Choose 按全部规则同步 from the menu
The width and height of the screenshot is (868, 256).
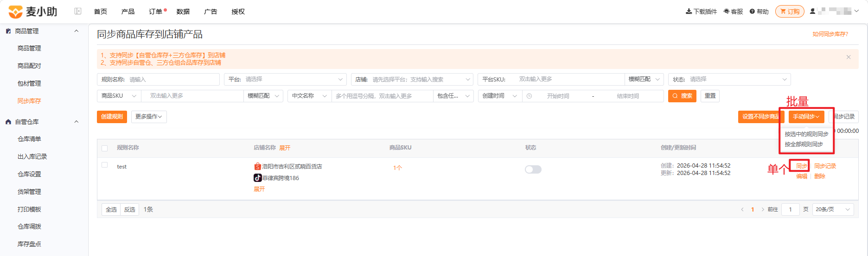click(x=804, y=144)
